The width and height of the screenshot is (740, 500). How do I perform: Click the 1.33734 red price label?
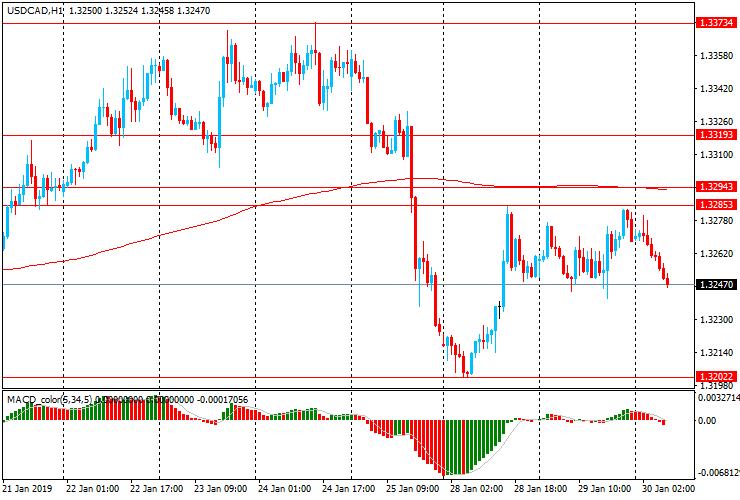716,23
